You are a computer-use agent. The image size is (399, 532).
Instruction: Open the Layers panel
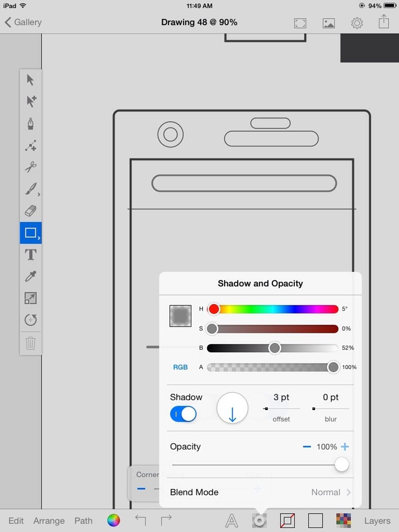pyautogui.click(x=377, y=521)
